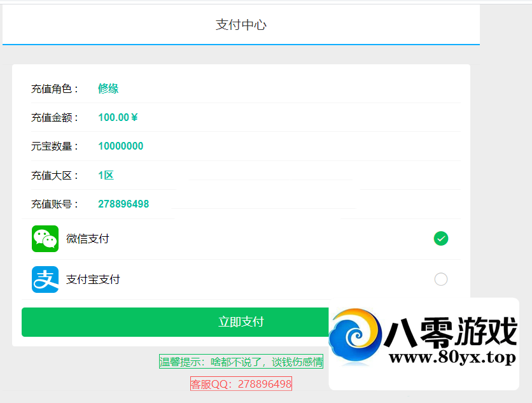Click the 充值金额 label
532x403 pixels.
[x=55, y=118]
